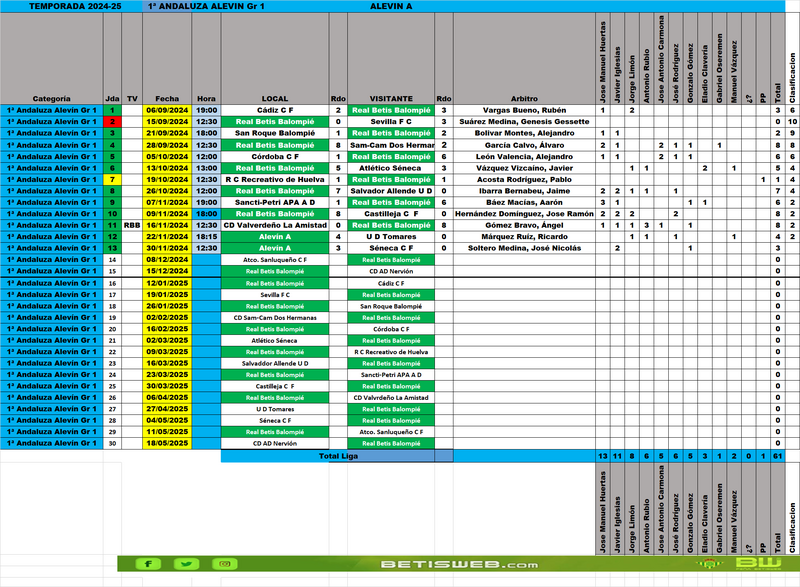
Task: Select the date cell '13/10/2024'
Action: (x=167, y=168)
